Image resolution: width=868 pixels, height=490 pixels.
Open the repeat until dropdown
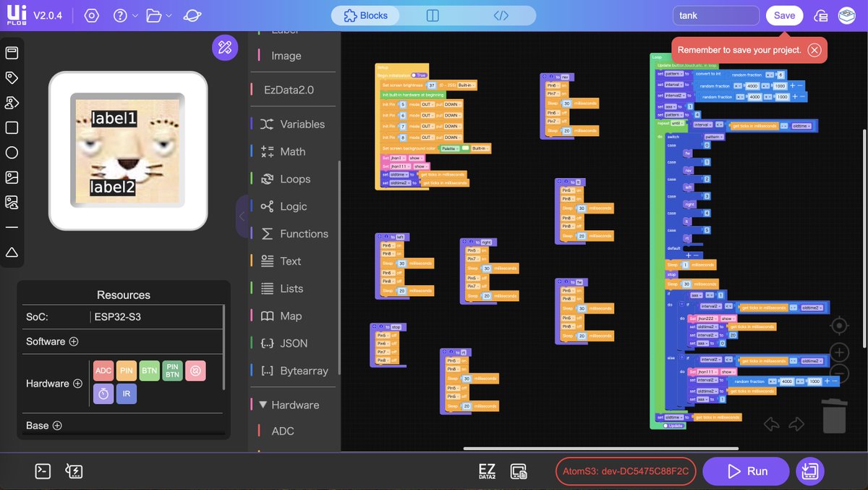677,123
